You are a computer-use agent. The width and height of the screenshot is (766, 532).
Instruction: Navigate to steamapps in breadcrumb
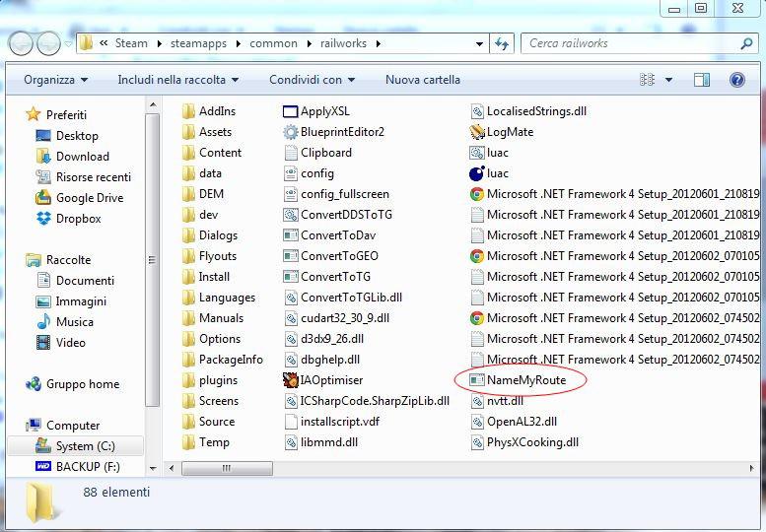pyautogui.click(x=198, y=43)
